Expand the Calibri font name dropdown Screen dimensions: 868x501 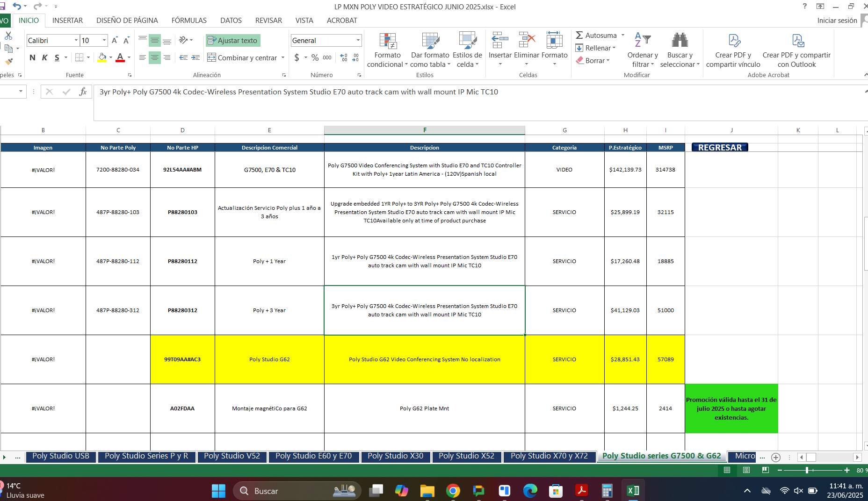click(76, 41)
